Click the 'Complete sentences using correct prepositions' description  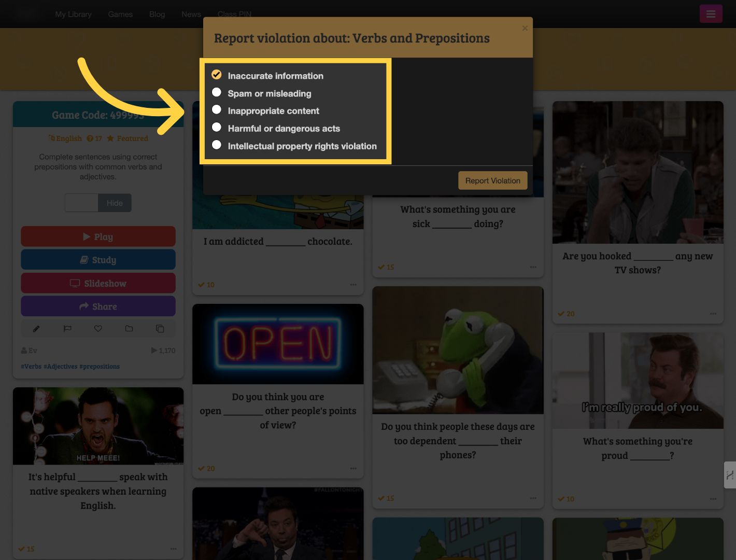[x=98, y=166]
